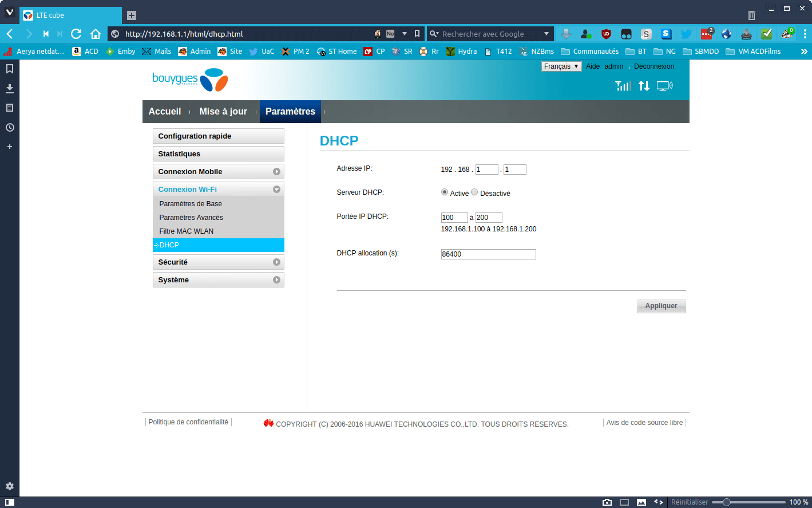The image size is (812, 508).
Task: Click the Déconnexion link
Action: (654, 66)
